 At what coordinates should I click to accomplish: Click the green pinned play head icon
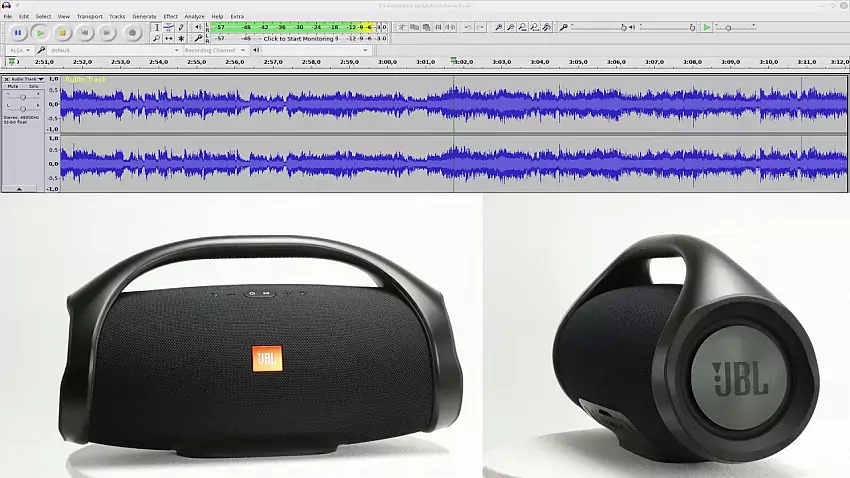11,62
